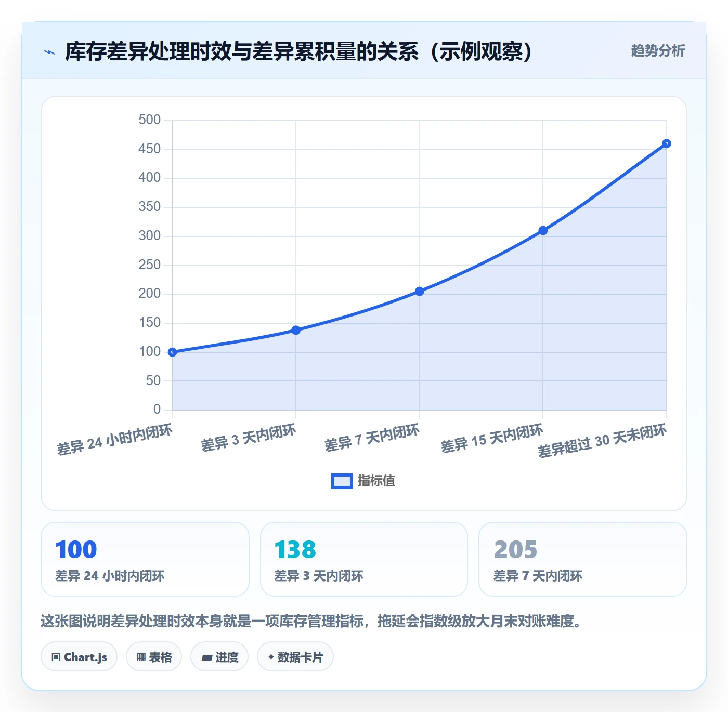
Task: Click the x-axis label 差异 15 天内闭环
Action: tap(492, 439)
